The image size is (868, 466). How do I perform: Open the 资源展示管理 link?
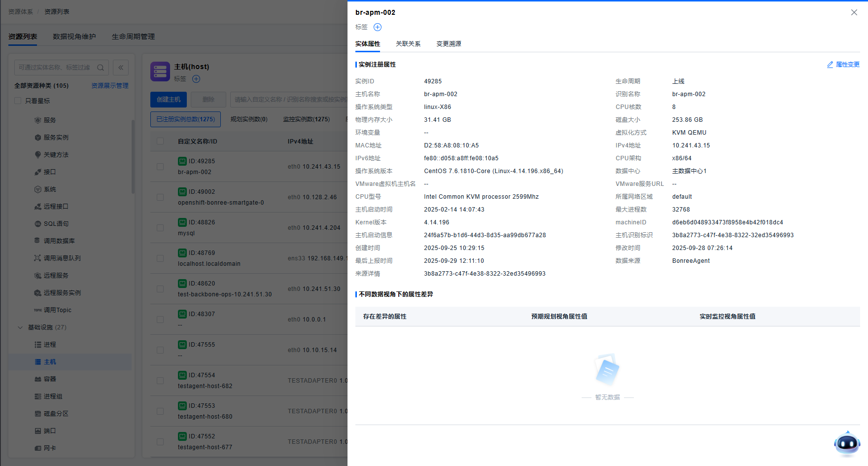pyautogui.click(x=109, y=86)
